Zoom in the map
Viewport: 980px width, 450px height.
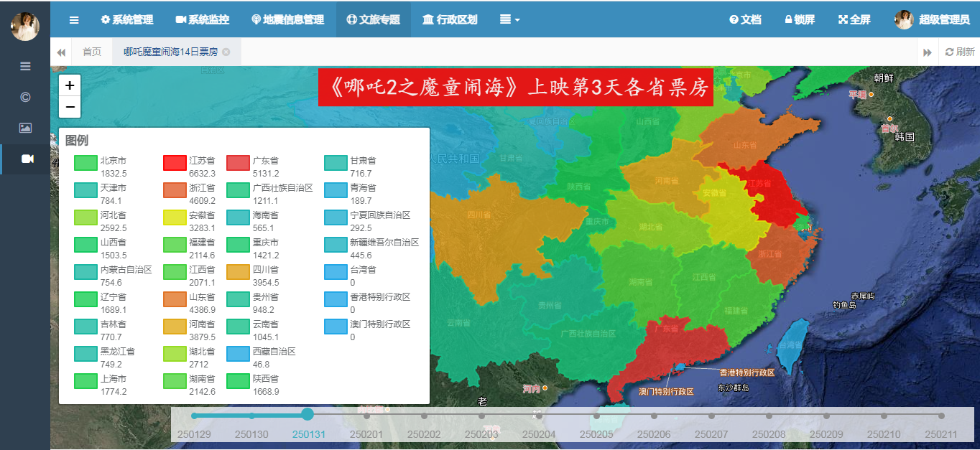click(70, 85)
